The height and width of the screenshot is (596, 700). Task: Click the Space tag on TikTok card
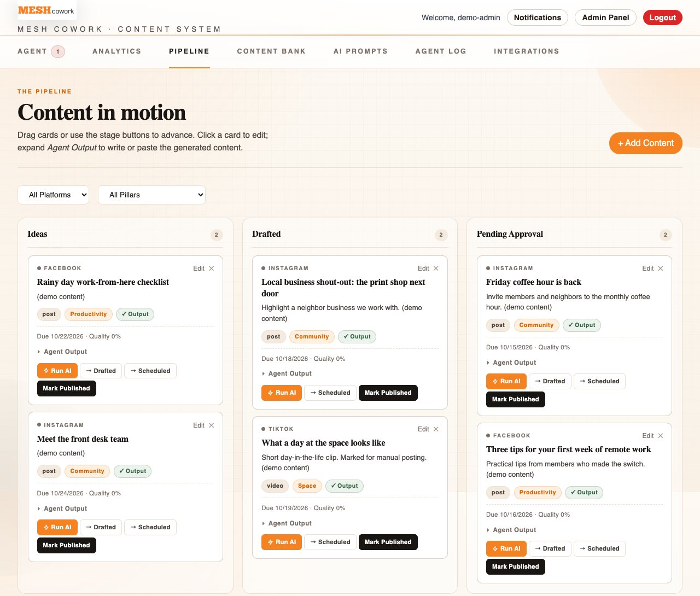[307, 486]
